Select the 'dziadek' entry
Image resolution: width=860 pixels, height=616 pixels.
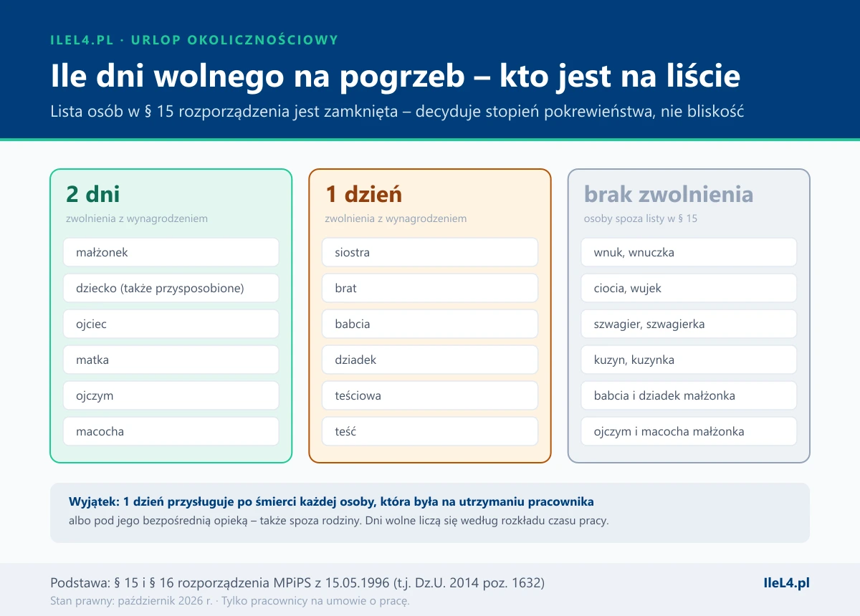[430, 360]
